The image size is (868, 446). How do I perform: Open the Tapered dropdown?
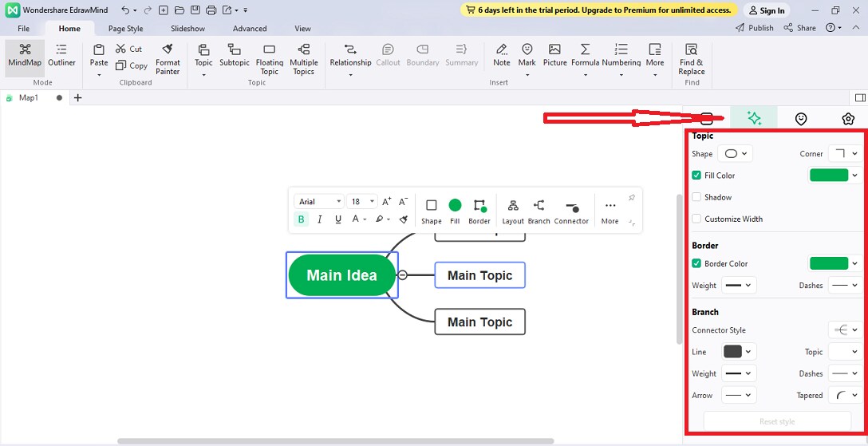click(845, 396)
